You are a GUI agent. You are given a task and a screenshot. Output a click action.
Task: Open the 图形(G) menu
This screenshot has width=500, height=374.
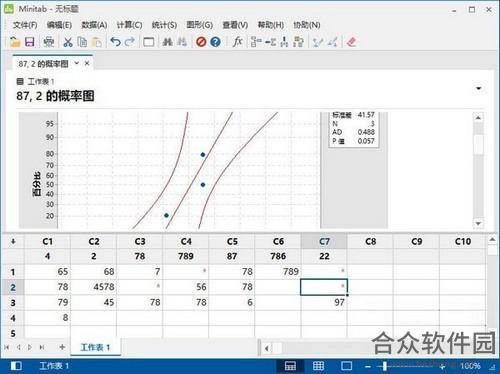(200, 25)
